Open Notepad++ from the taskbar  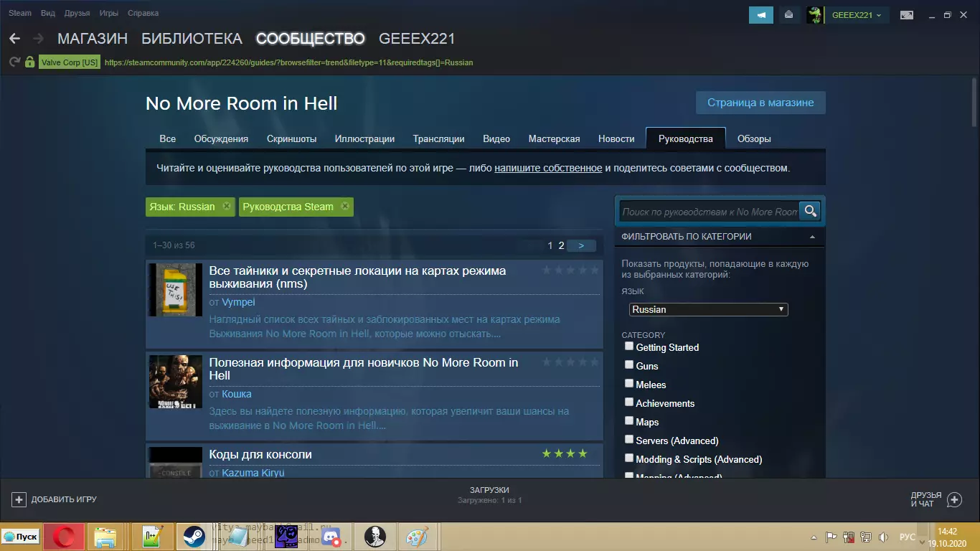[x=151, y=537]
